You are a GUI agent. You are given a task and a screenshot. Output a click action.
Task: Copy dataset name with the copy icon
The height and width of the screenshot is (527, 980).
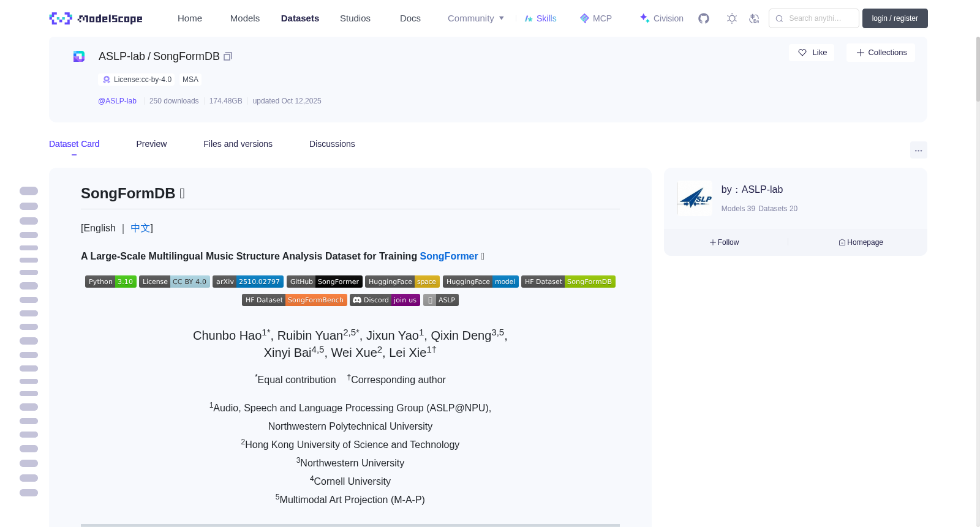[228, 56]
